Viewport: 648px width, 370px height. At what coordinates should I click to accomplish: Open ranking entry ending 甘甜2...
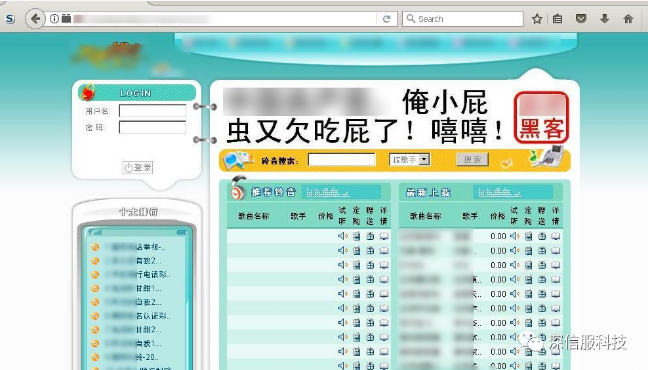click(133, 329)
